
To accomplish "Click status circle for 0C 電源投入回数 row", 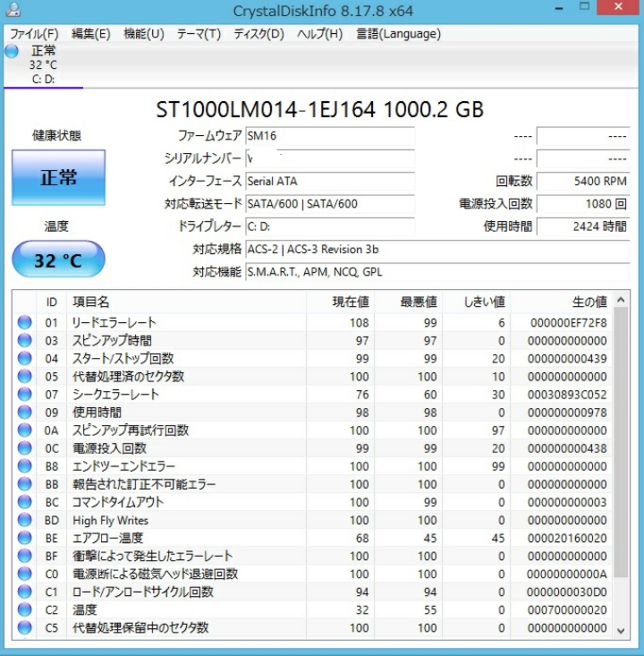I will tap(25, 448).
